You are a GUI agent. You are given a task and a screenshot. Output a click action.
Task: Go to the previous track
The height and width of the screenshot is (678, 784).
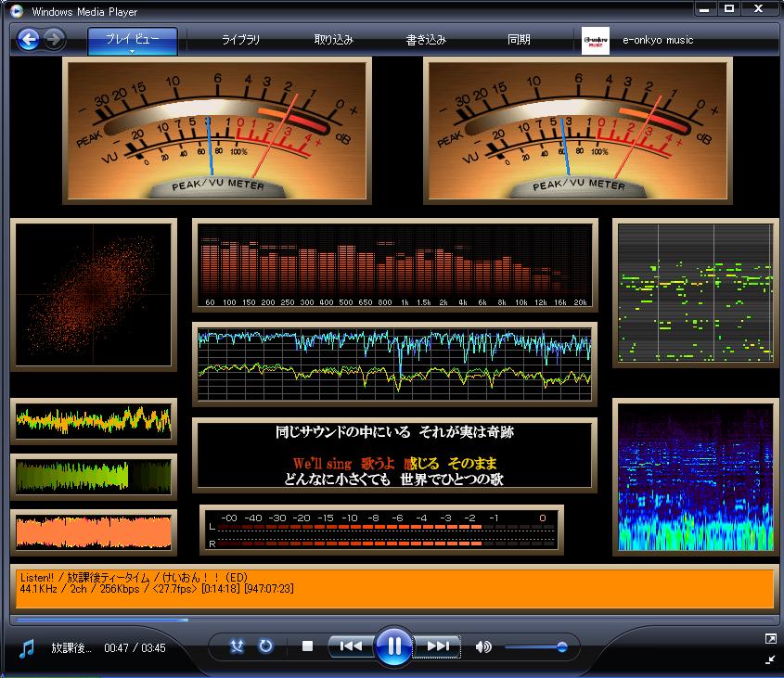point(352,646)
